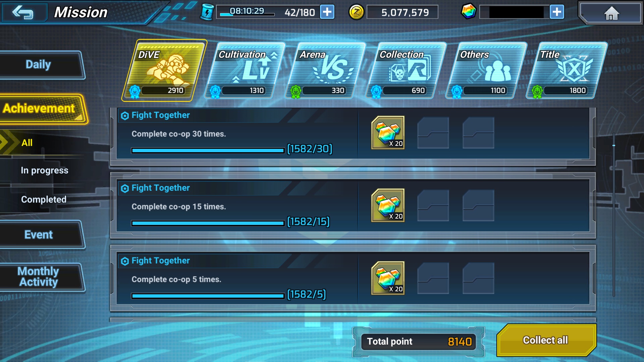
Task: Return to home screen via house icon
Action: coord(611,13)
